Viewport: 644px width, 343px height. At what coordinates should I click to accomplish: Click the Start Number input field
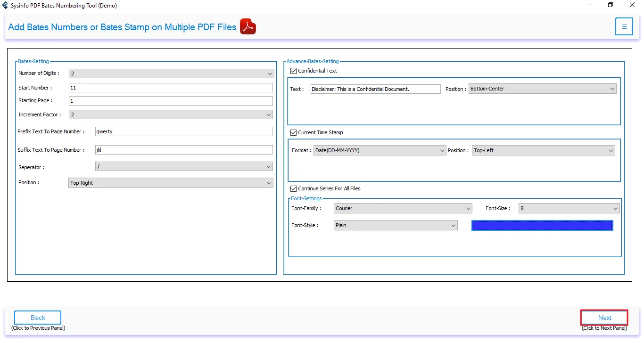(x=171, y=88)
